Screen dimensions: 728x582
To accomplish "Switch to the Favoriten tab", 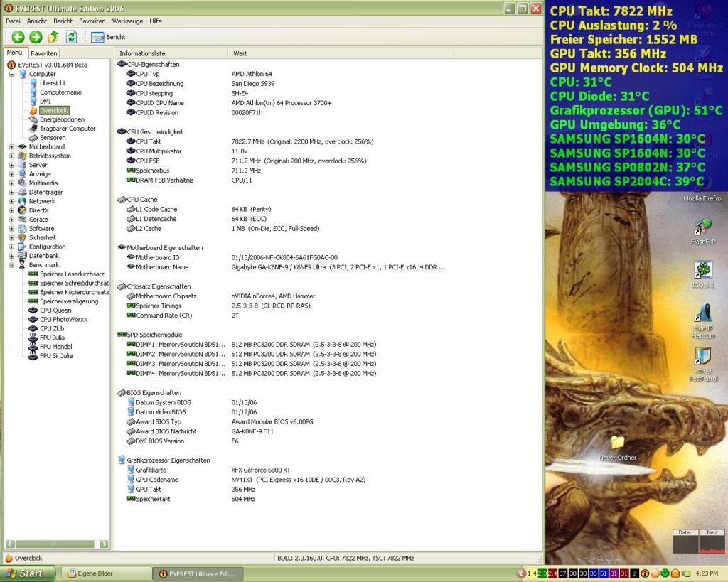I will point(43,53).
